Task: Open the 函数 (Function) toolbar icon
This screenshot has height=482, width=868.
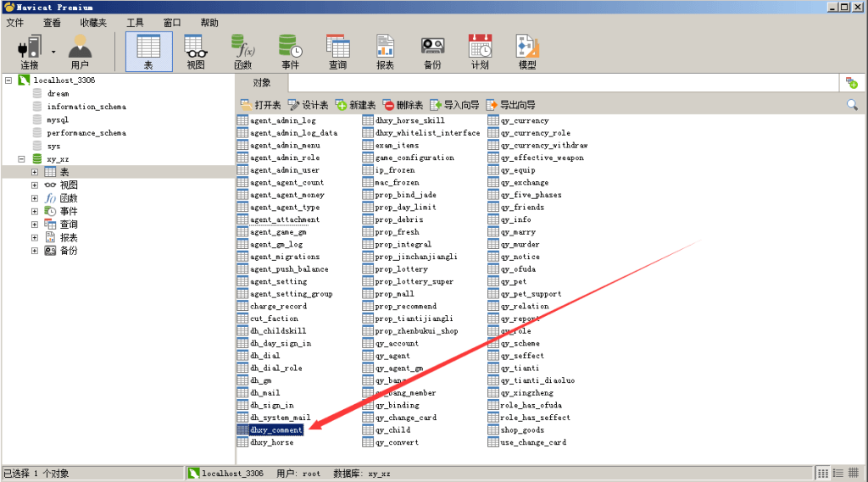Action: [243, 51]
